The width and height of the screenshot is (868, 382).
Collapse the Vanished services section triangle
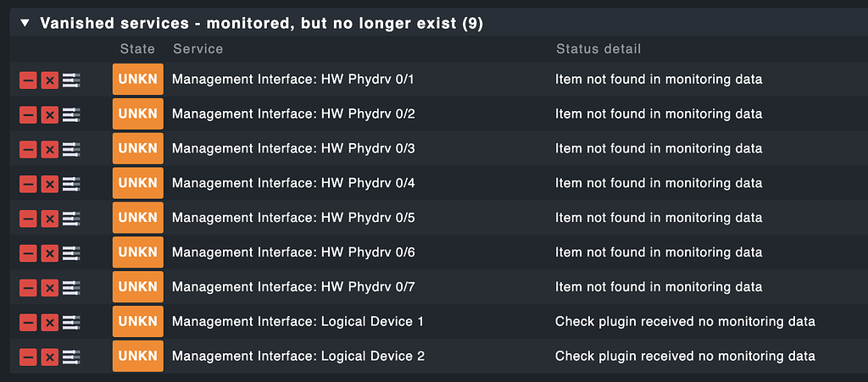point(24,24)
